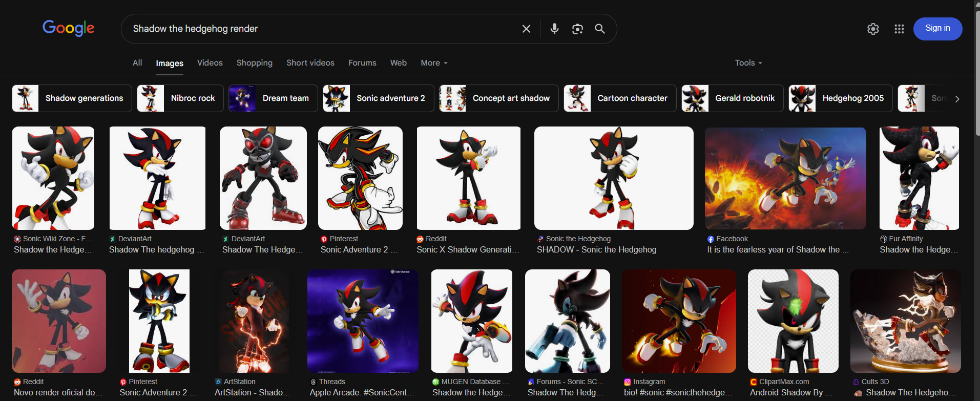
Task: Choose the Gerald robotnik chip
Action: coord(733,98)
